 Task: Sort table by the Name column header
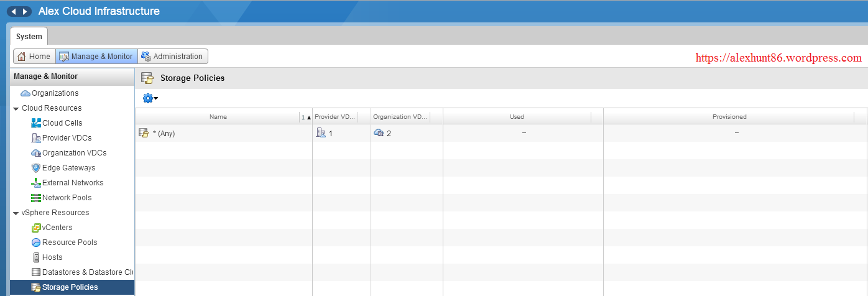click(x=218, y=117)
